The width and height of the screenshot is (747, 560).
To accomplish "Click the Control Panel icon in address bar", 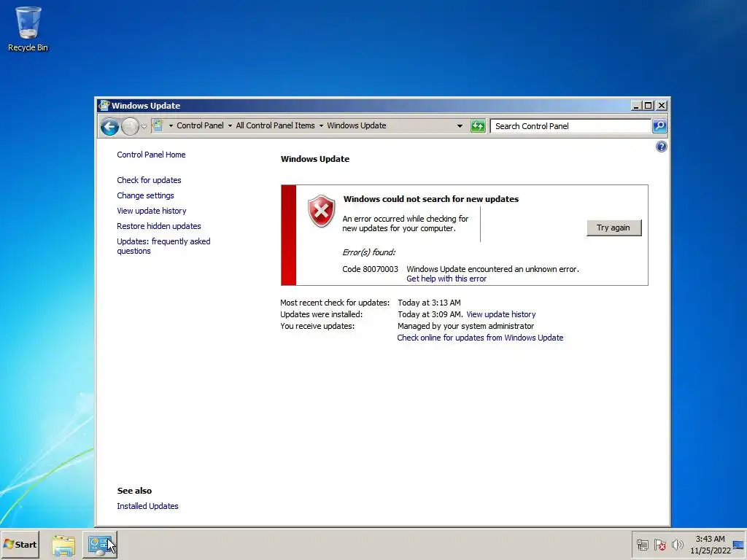I will [158, 125].
